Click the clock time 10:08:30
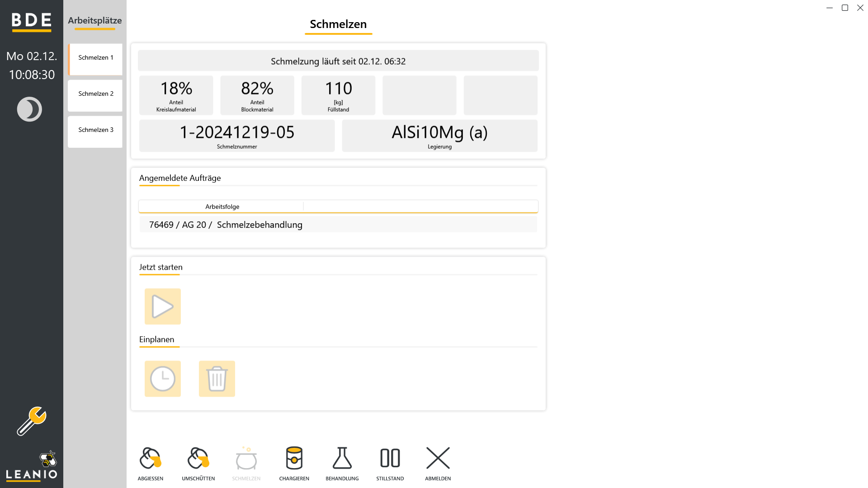Screen dimensions: 868x488 32,75
